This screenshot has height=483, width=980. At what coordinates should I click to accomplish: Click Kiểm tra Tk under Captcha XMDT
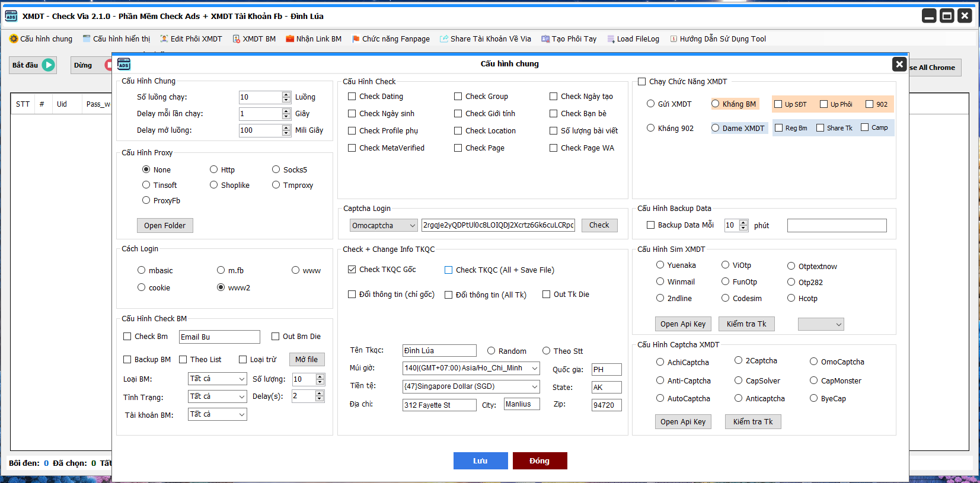pos(753,421)
